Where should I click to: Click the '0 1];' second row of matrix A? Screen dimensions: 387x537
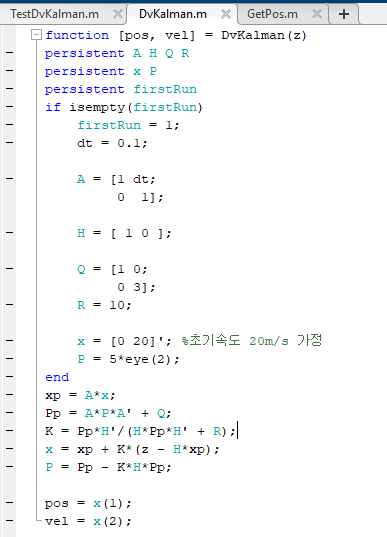click(140, 197)
